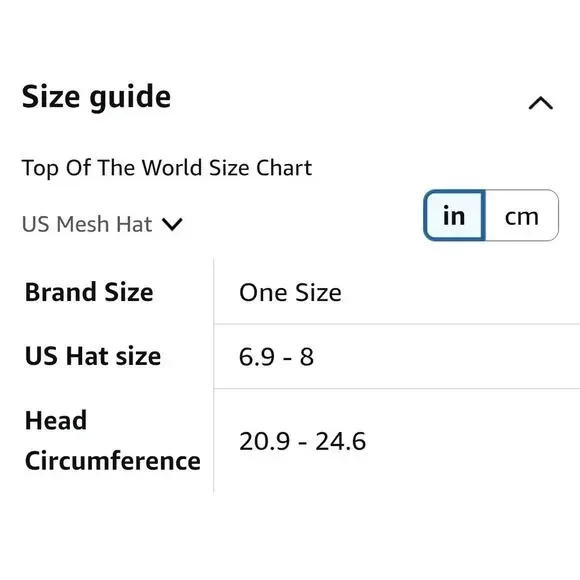Click the 6.9 number in the hat size row
Image resolution: width=580 pixels, height=580 pixels.
pyautogui.click(x=257, y=357)
